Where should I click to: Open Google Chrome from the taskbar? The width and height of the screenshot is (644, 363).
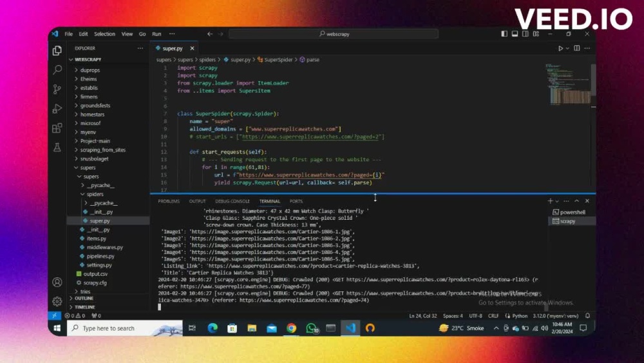tap(292, 328)
